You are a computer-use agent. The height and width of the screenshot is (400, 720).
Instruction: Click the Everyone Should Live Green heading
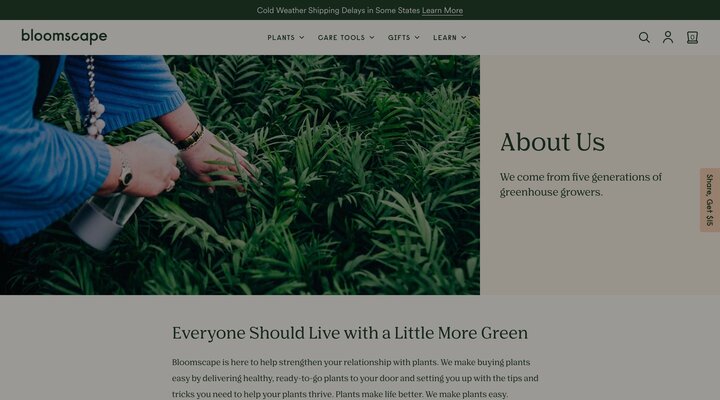coord(350,333)
